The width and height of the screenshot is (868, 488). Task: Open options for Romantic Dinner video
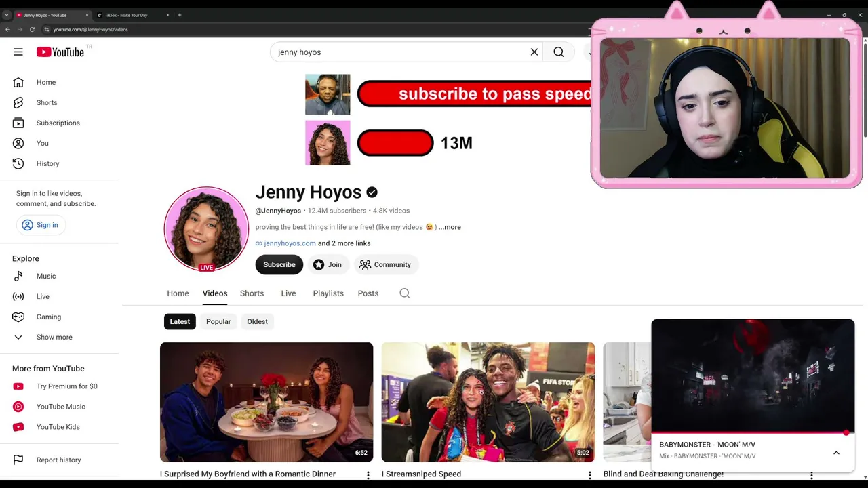click(368, 475)
